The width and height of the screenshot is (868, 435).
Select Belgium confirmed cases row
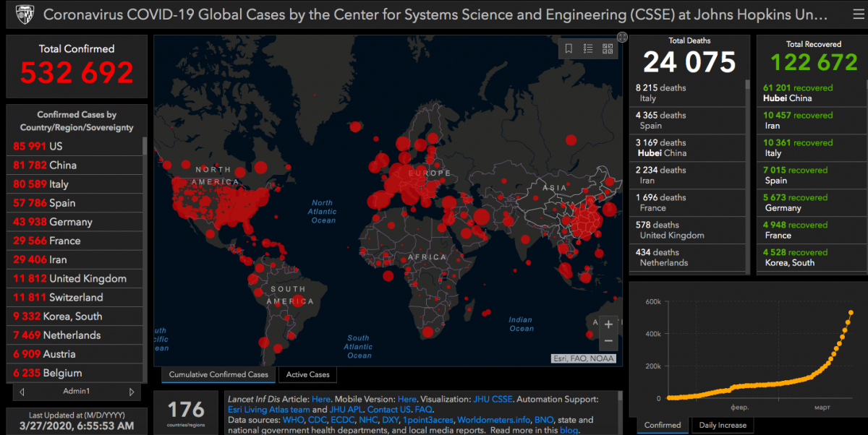tap(75, 372)
